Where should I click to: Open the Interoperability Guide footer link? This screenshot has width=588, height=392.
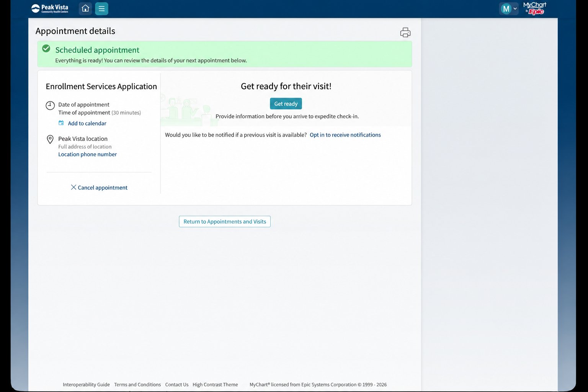coord(86,385)
